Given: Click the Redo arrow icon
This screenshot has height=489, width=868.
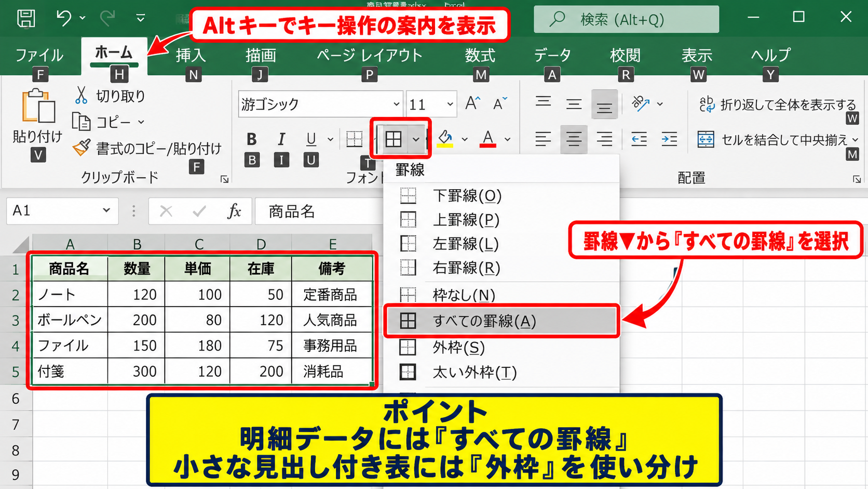Looking at the screenshot, I should (x=107, y=19).
